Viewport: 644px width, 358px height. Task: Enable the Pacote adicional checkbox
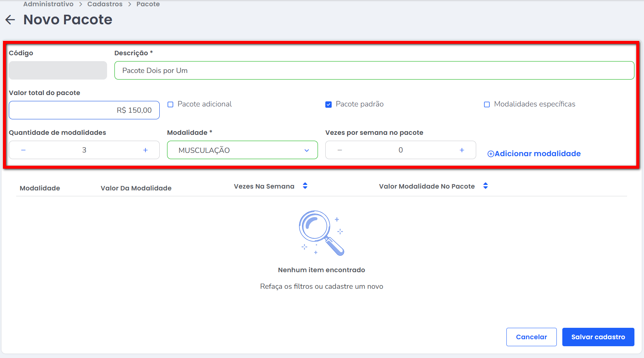(170, 105)
